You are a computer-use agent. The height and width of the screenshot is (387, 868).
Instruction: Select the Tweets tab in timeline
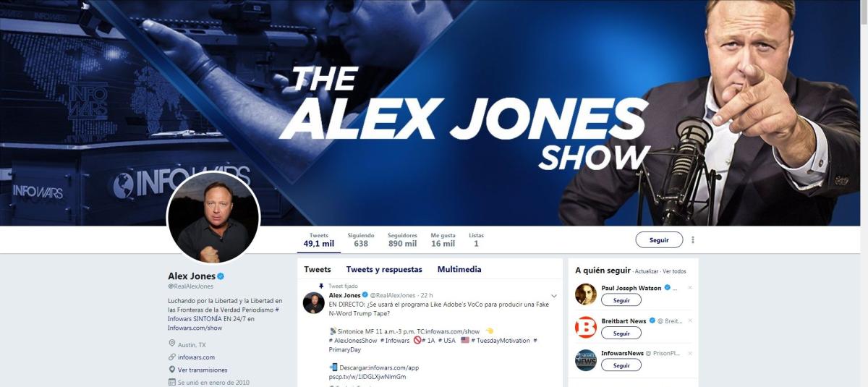[318, 269]
